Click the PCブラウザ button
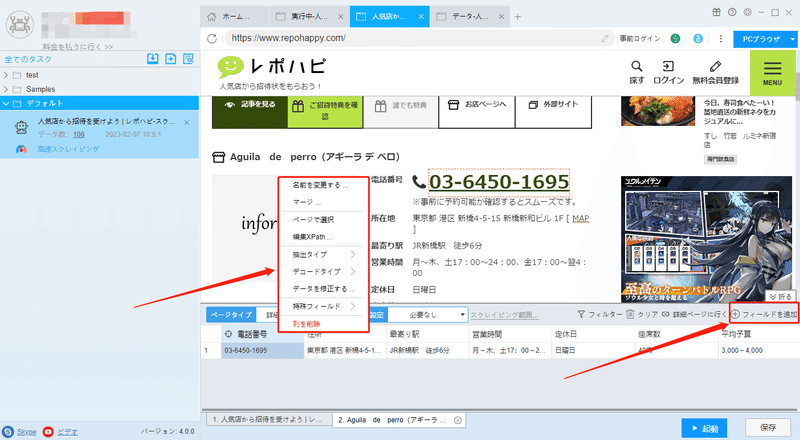The image size is (800, 440). click(761, 39)
